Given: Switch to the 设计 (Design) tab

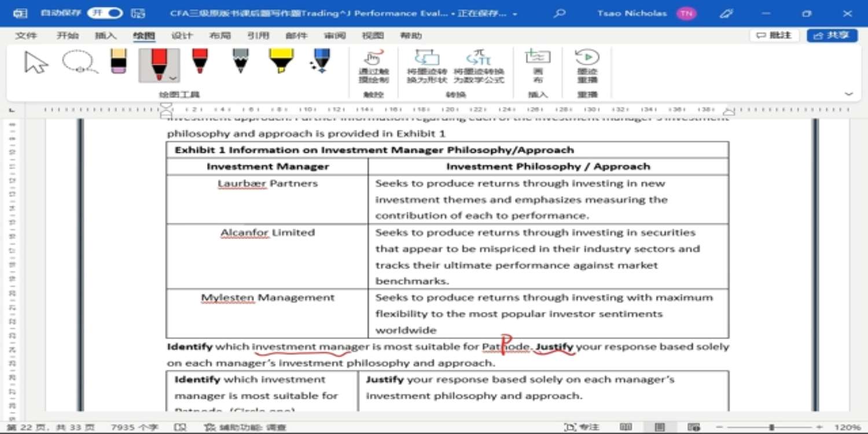Looking at the screenshot, I should coord(182,35).
